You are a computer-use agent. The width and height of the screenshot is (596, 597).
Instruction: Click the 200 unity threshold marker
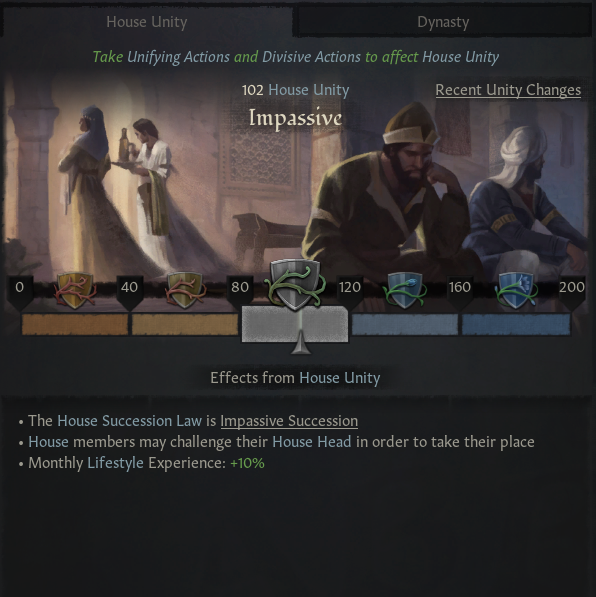572,292
